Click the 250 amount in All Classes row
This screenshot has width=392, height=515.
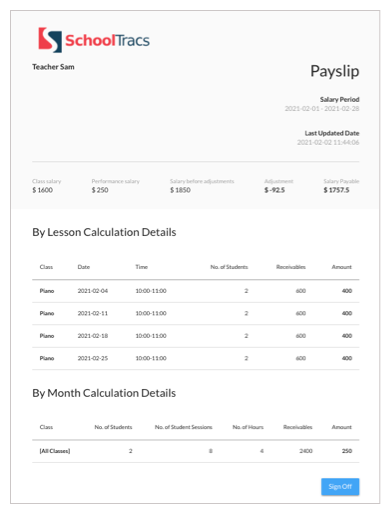[x=347, y=451]
